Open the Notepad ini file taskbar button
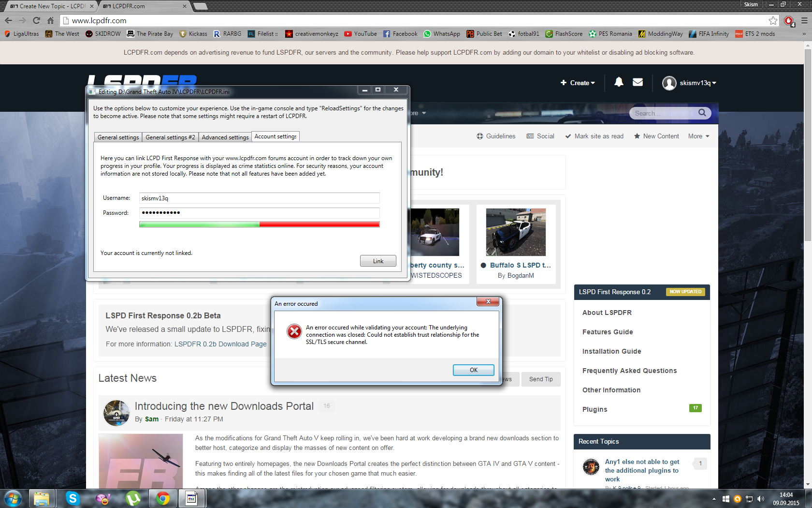The image size is (812, 508). (191, 498)
